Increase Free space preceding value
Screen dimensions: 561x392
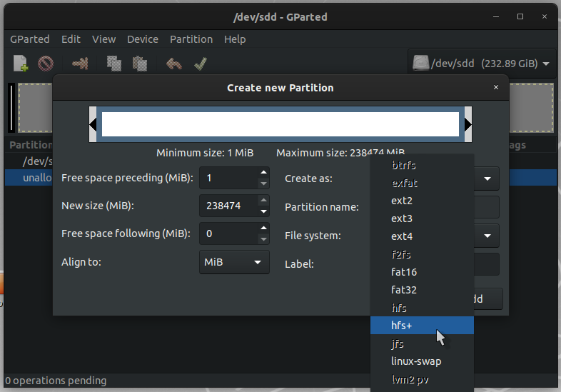click(263, 172)
